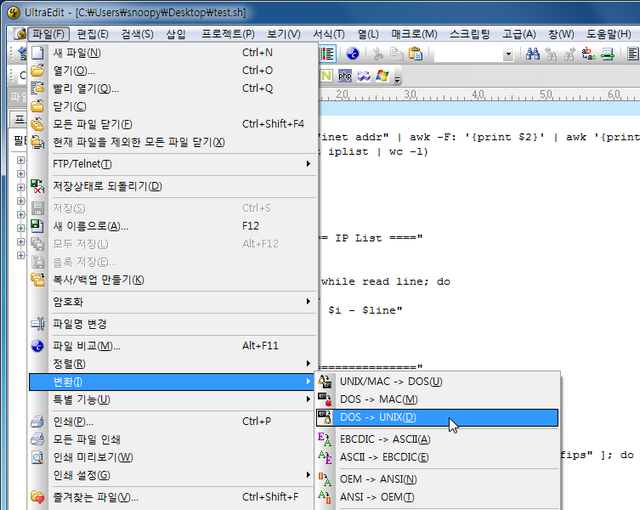Viewport: 640px width, 510px height.
Task: Click the Replace toolbar icon
Action: pos(588,54)
